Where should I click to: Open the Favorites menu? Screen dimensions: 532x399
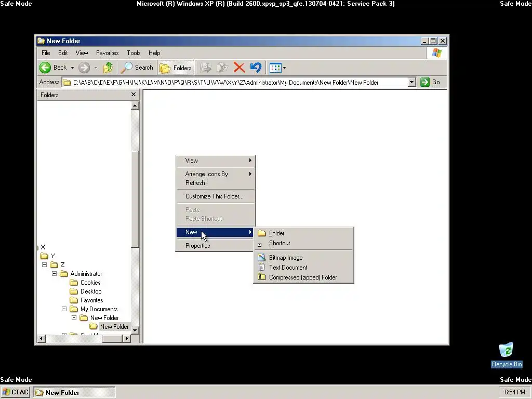107,53
